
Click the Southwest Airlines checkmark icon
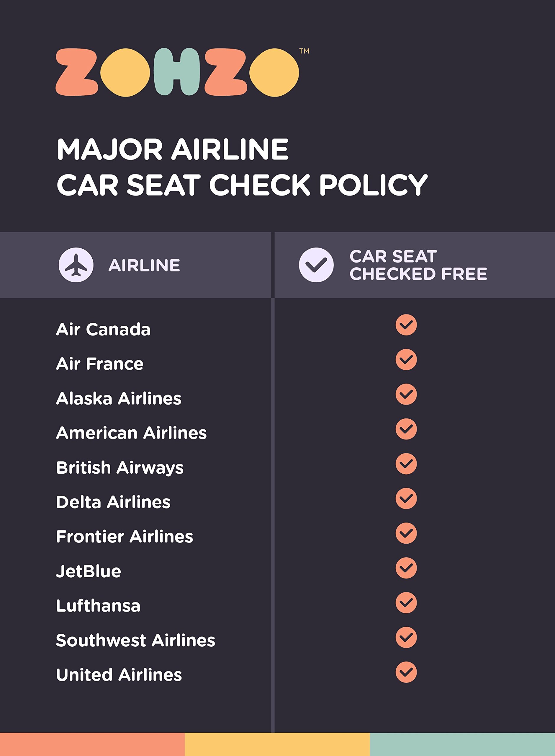(x=406, y=637)
